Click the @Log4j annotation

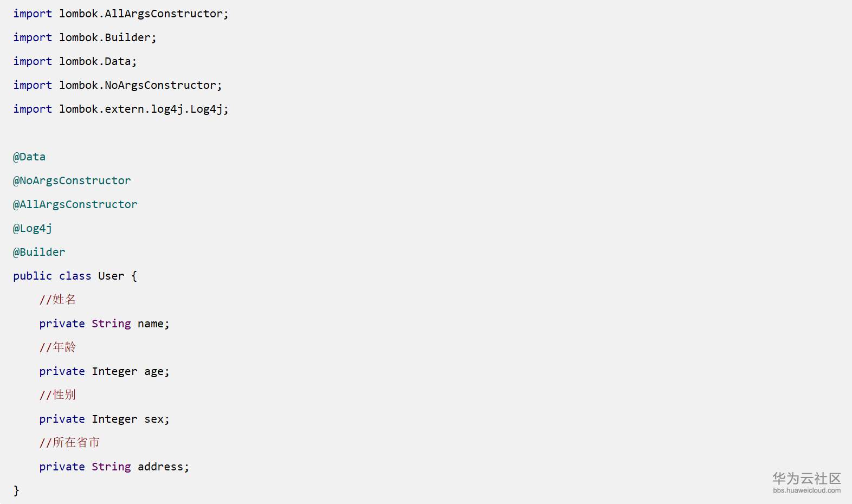pos(33,229)
